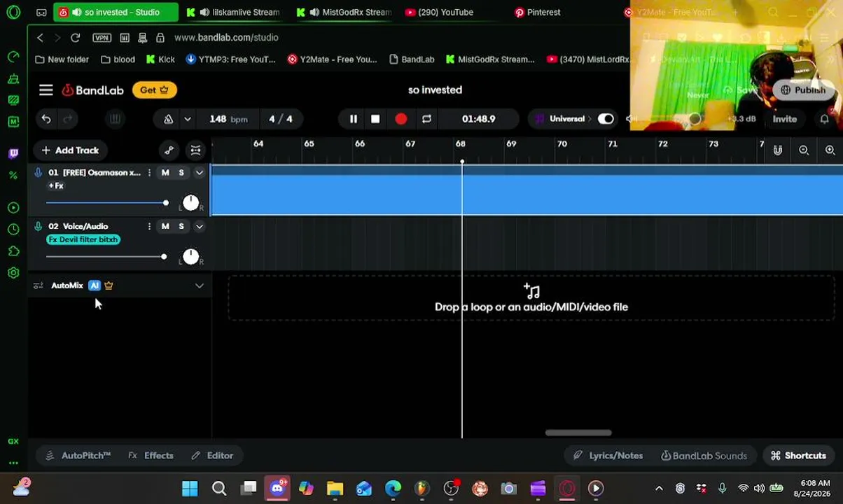Change the 4/4 time signature
Viewport: 843px width, 504px height.
[x=280, y=119]
